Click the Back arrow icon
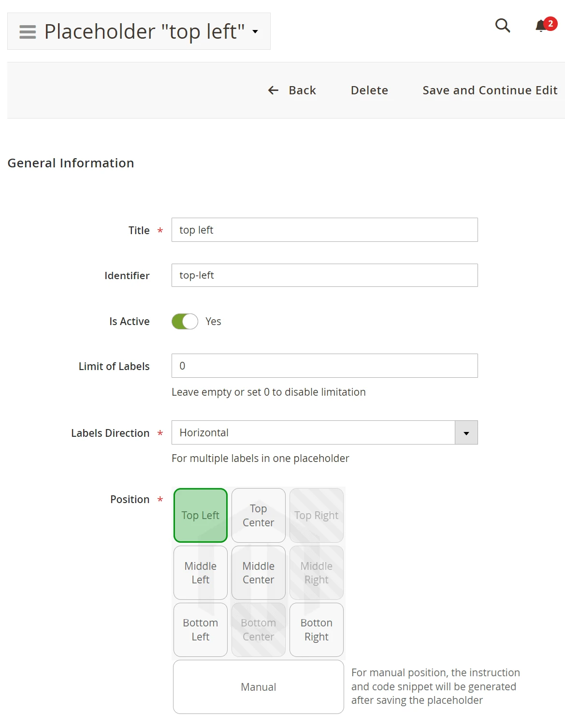 click(x=274, y=90)
